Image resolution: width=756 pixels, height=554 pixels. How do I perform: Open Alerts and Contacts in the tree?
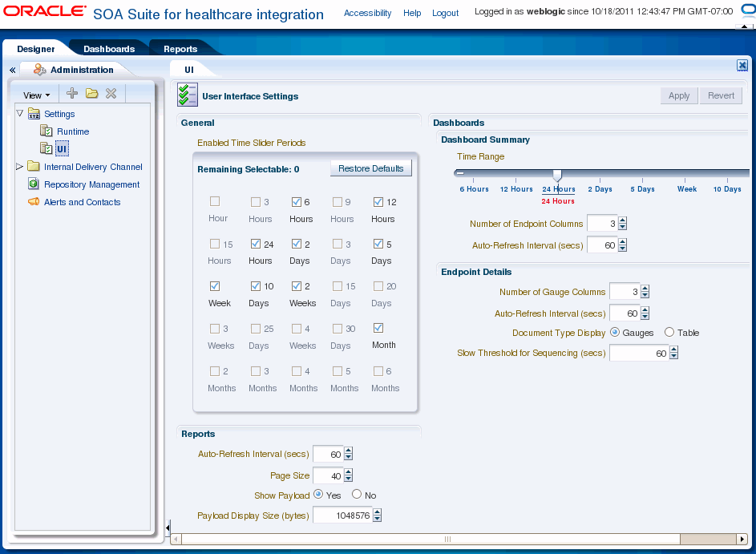[82, 202]
